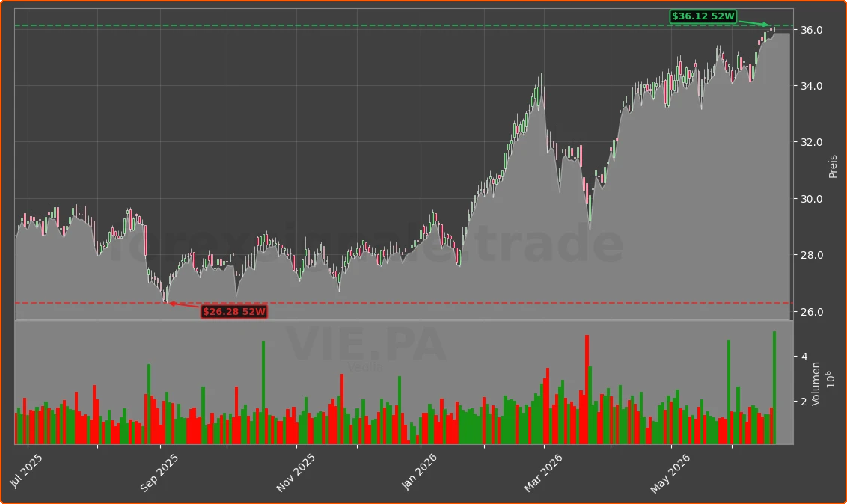Click the Sep 2025 date label

pos(159,473)
